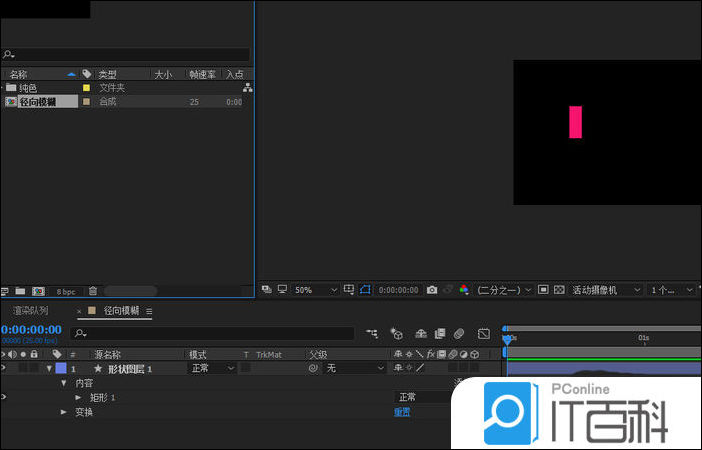Toggle the transparency grid button in viewer
This screenshot has width=702, height=450.
point(559,290)
